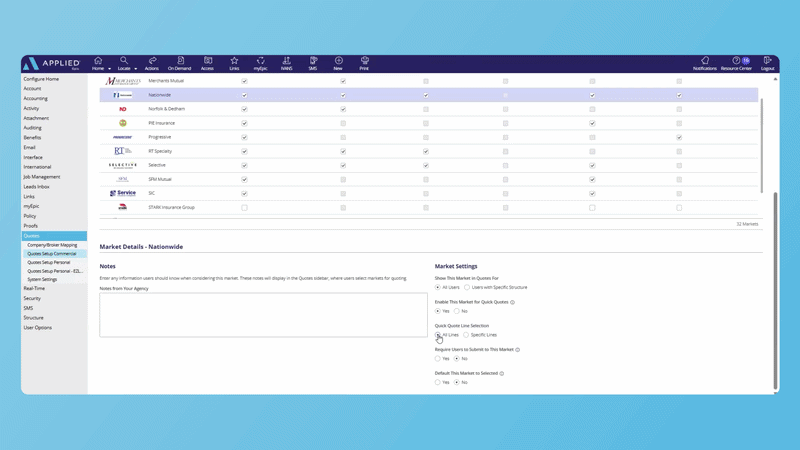Expand the Locate dropdown arrow

click(136, 69)
